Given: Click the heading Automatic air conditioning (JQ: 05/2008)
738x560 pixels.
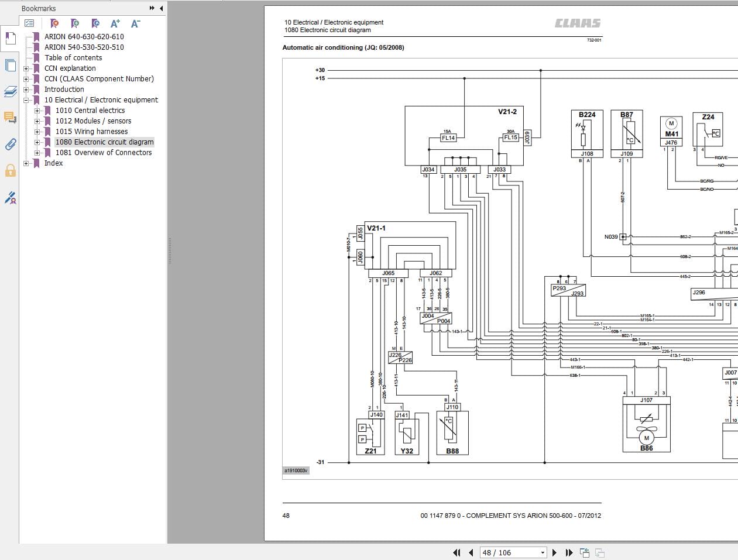Looking at the screenshot, I should click(343, 47).
